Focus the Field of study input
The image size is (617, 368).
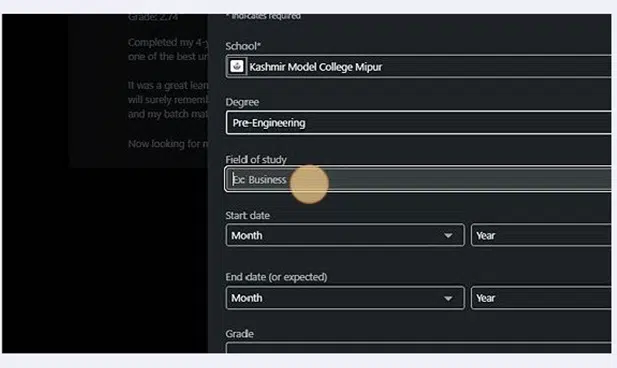click(x=419, y=179)
